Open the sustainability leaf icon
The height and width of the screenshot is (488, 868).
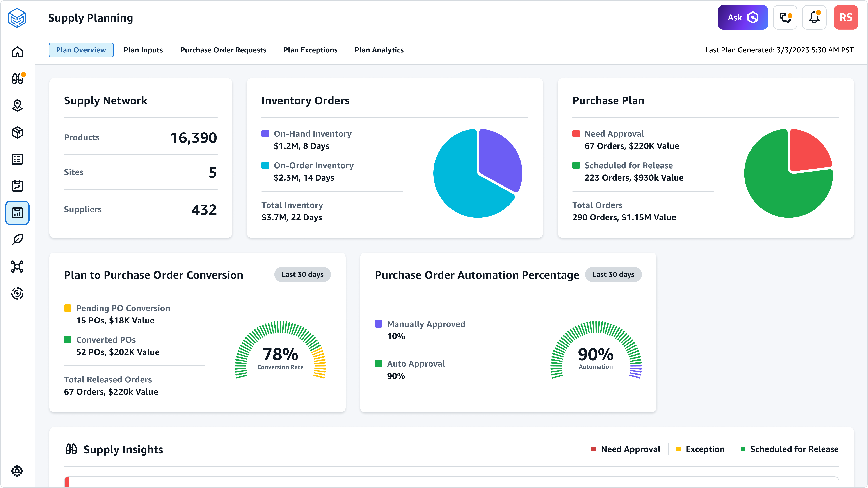click(x=17, y=239)
